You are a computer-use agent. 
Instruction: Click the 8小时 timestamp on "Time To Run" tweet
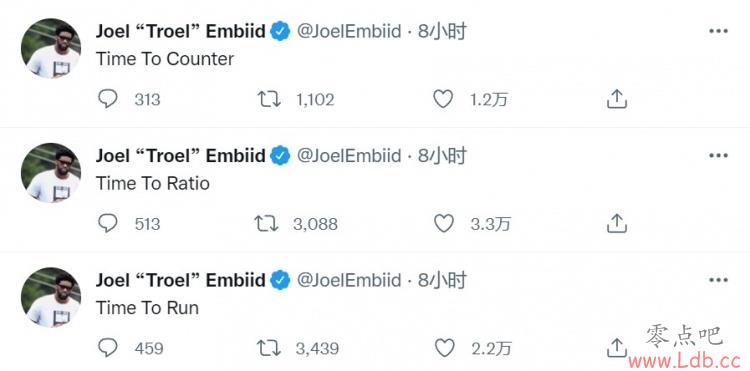tap(442, 280)
